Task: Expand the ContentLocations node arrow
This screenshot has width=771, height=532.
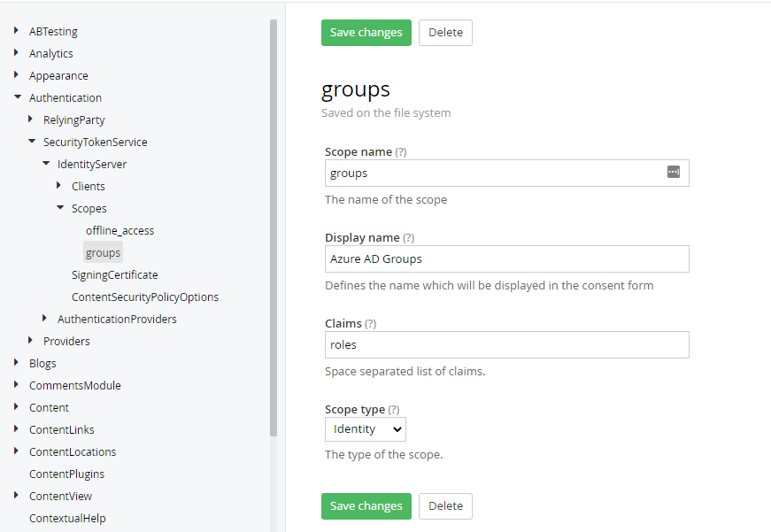Action: tap(16, 451)
